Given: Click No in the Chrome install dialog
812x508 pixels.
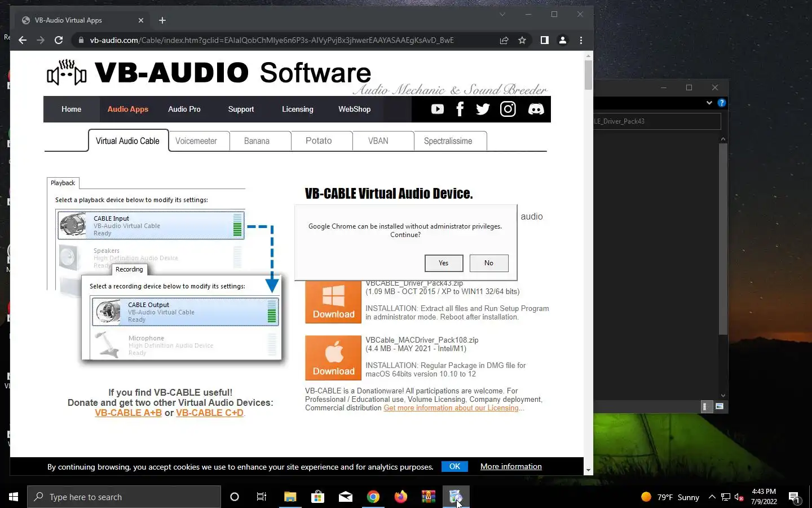Looking at the screenshot, I should pyautogui.click(x=489, y=263).
